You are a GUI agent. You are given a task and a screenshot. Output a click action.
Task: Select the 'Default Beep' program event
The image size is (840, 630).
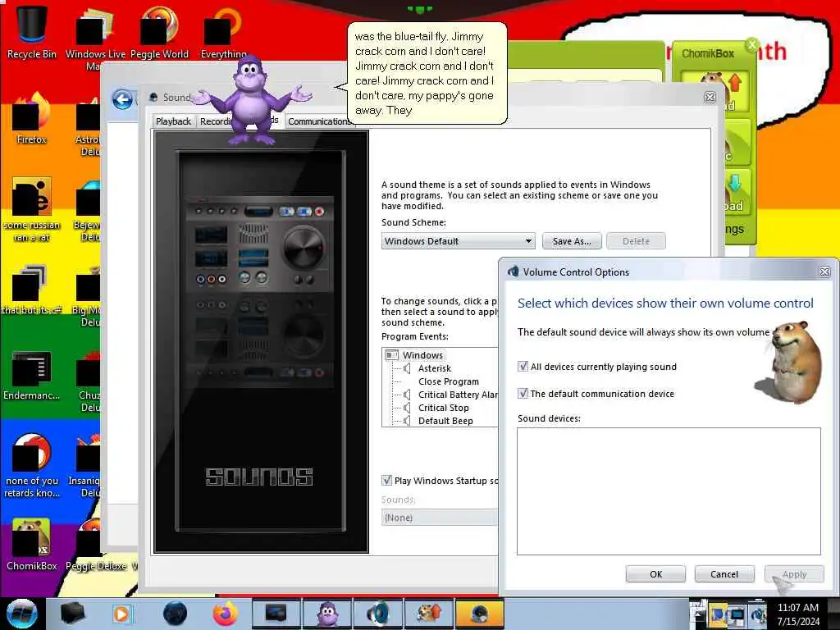click(445, 421)
